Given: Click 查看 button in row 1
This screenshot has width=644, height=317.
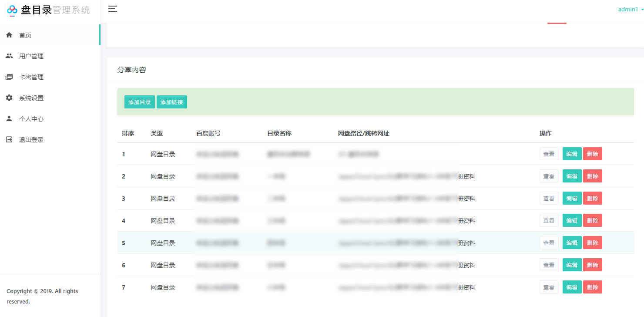Looking at the screenshot, I should (549, 154).
